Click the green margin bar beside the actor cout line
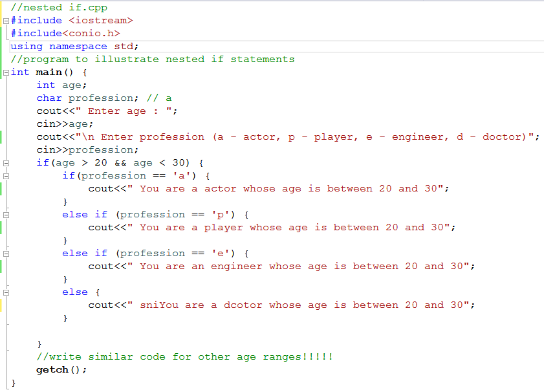The height and width of the screenshot is (392, 544). pyautogui.click(x=2, y=188)
